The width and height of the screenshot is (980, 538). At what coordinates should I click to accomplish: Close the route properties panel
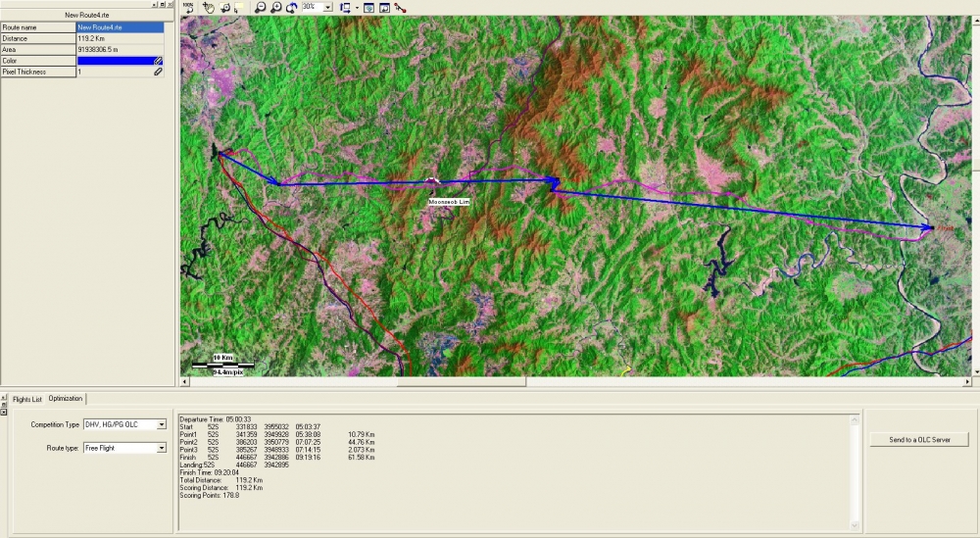170,4
